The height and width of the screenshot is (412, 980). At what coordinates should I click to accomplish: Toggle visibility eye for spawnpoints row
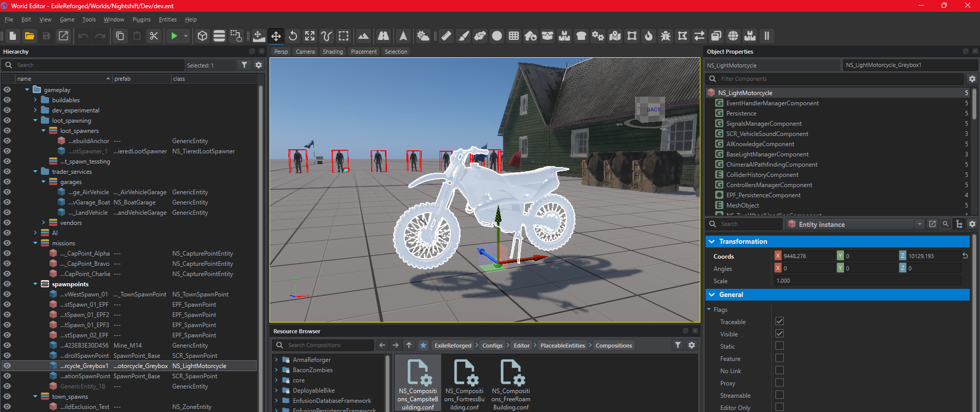(x=7, y=284)
